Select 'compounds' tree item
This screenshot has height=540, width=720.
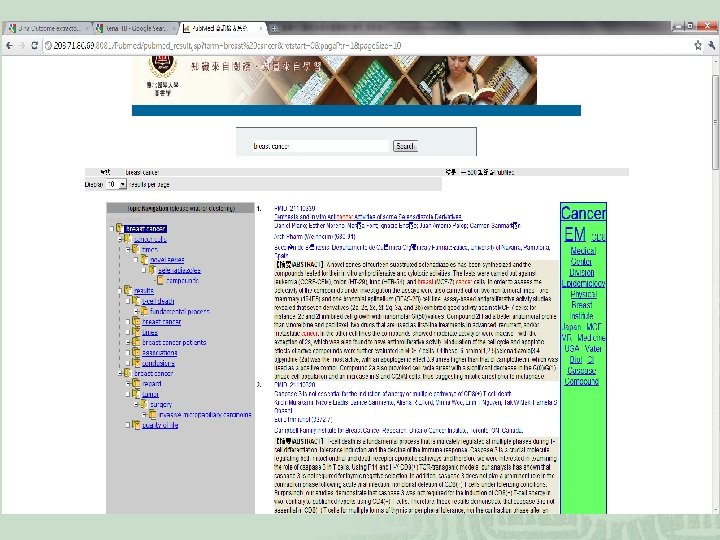point(182,280)
